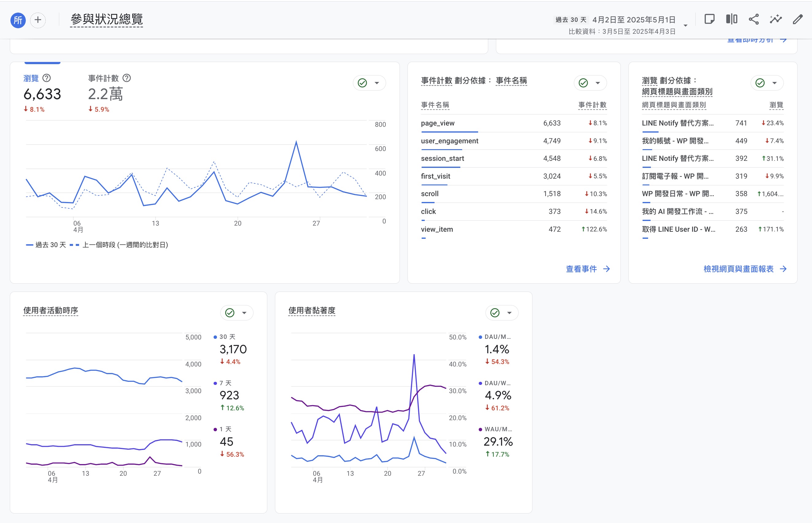
Task: Select the view_item event row
Action: tap(514, 229)
